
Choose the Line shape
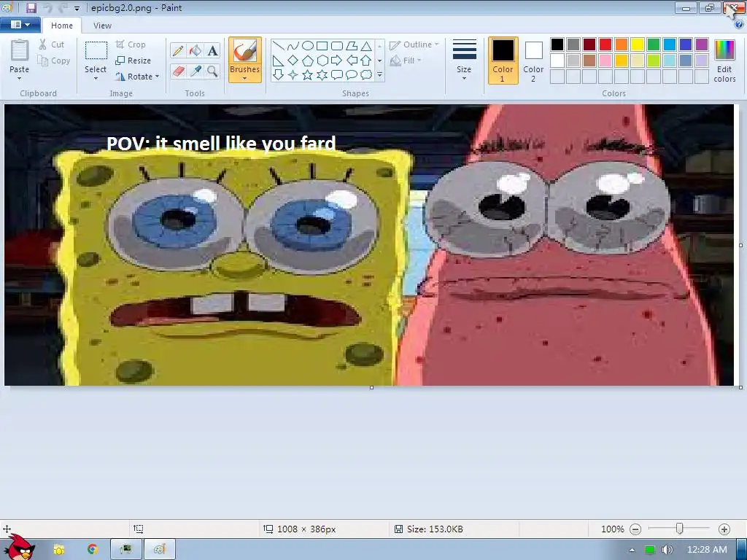[278, 46]
